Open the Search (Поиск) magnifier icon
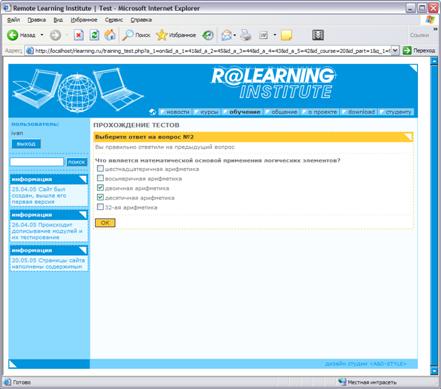 point(127,35)
